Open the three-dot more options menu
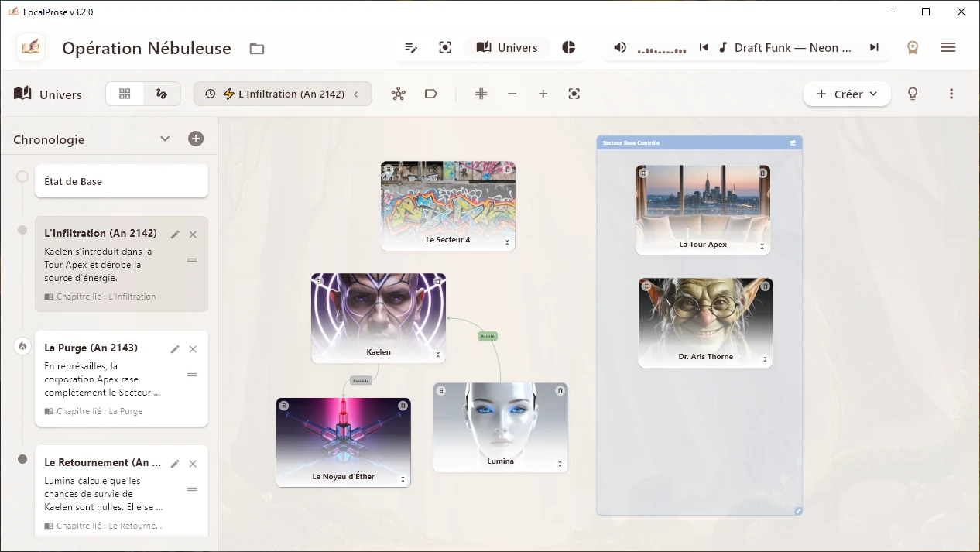Image resolution: width=980 pixels, height=552 pixels. (x=951, y=94)
